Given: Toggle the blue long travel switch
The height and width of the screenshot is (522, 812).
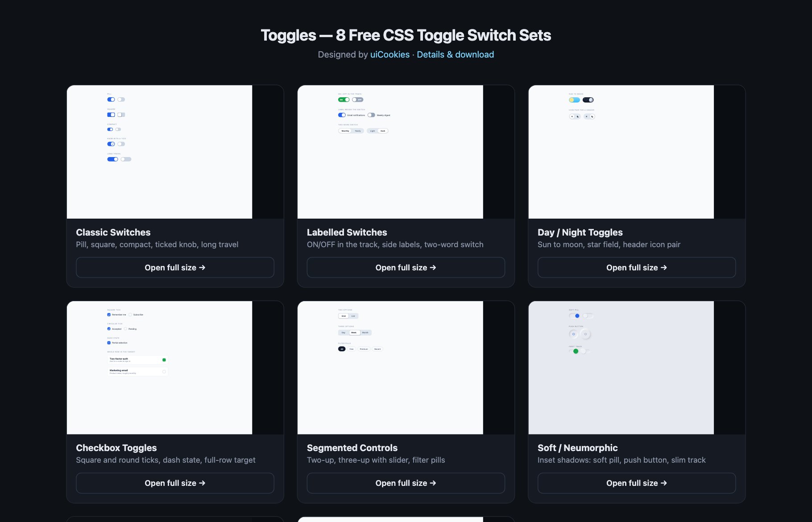Looking at the screenshot, I should (x=112, y=159).
